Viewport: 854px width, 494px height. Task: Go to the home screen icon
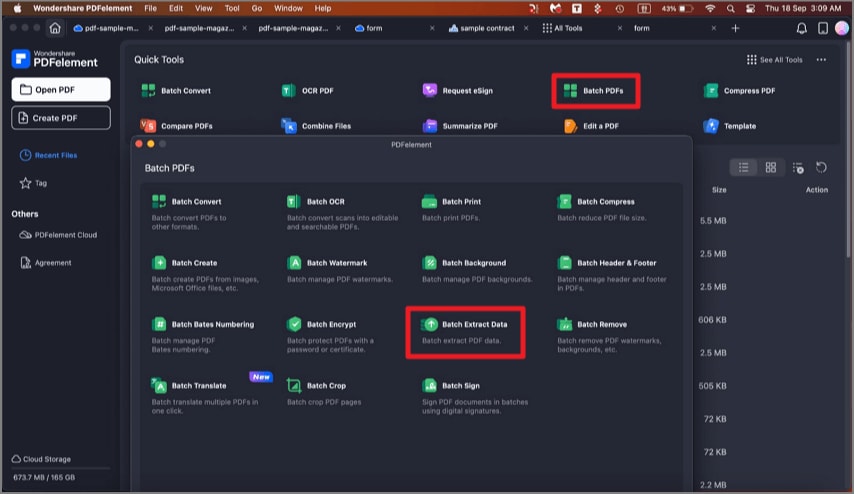[x=55, y=28]
